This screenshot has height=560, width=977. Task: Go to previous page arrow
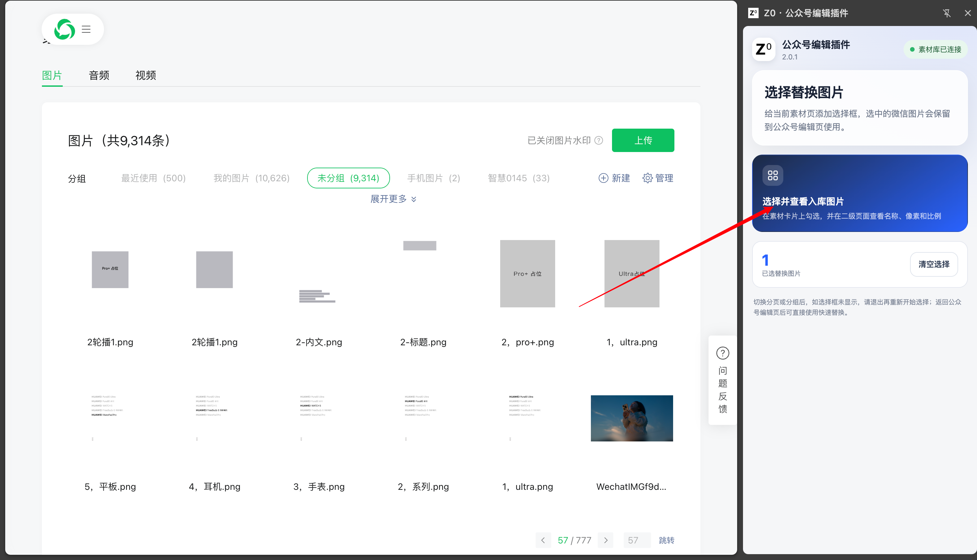point(543,540)
